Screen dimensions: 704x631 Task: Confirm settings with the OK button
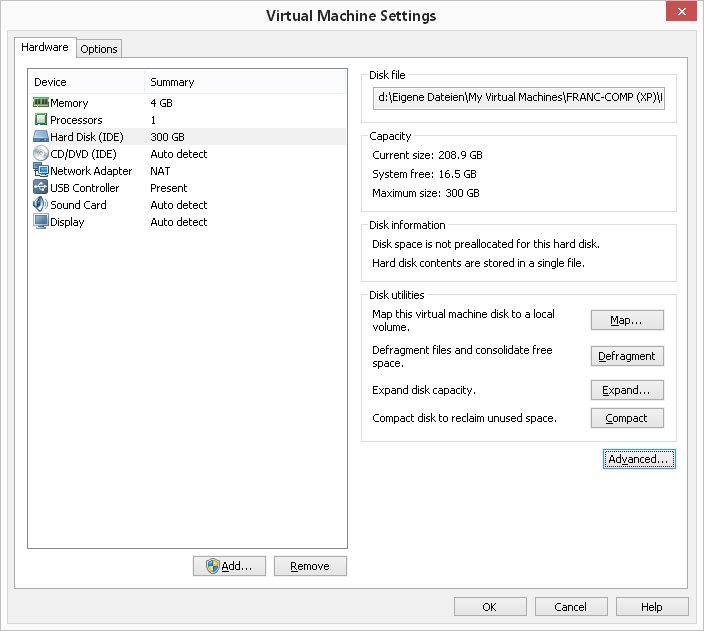[x=490, y=607]
